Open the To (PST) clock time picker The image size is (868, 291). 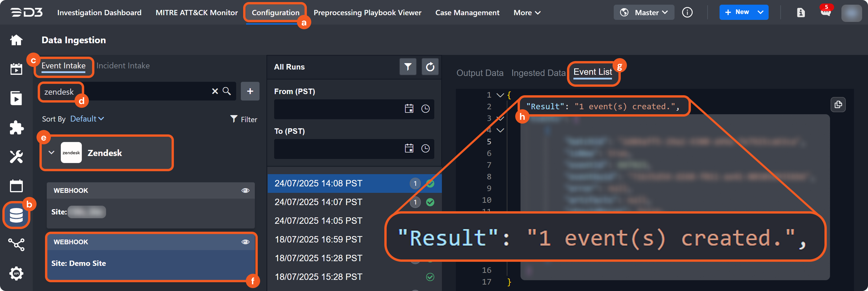coord(425,148)
